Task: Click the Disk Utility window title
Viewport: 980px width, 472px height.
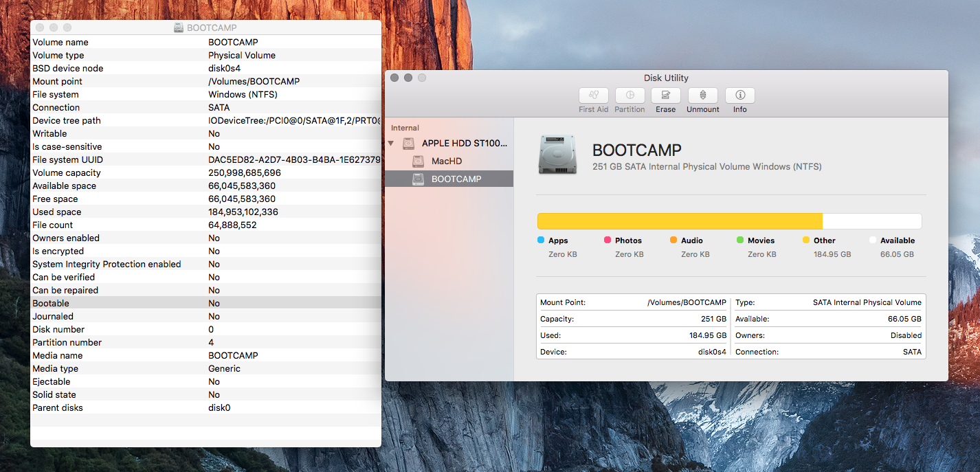Action: tap(666, 78)
